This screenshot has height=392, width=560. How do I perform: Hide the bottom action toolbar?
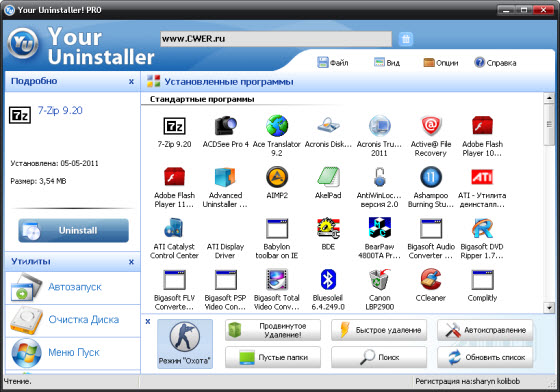148,321
